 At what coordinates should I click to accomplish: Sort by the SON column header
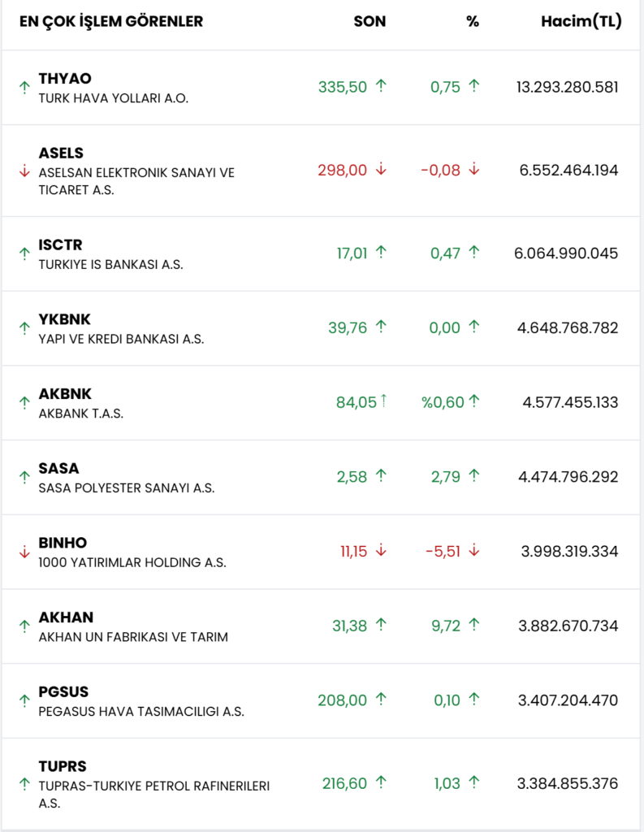370,22
